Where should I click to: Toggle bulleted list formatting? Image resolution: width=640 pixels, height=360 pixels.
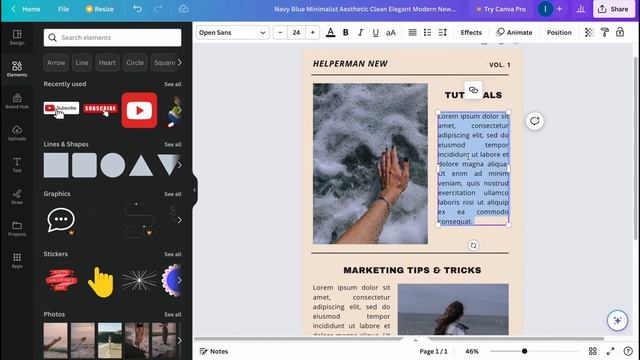427,32
